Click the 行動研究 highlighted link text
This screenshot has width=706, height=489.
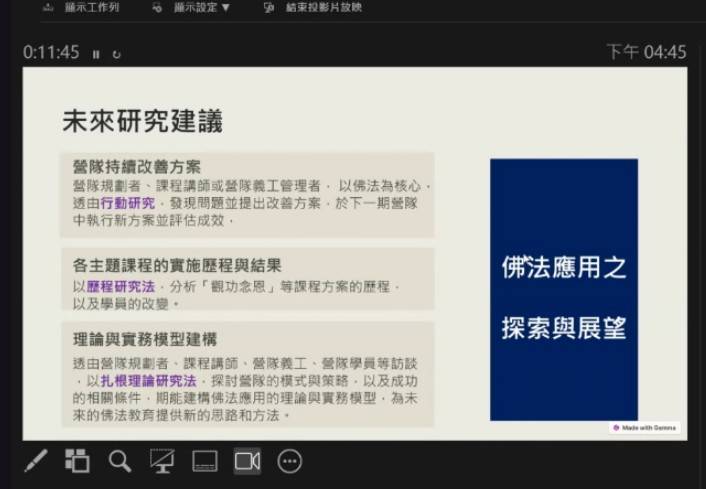coord(128,203)
